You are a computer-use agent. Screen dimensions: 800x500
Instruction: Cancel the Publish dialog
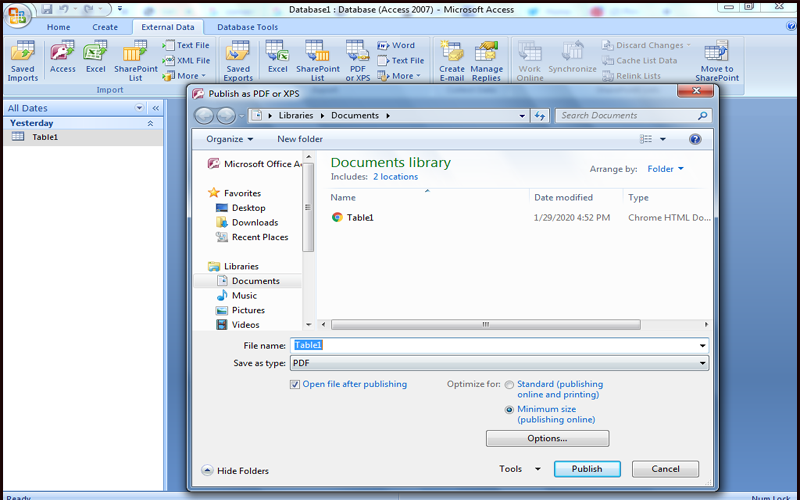(x=665, y=469)
